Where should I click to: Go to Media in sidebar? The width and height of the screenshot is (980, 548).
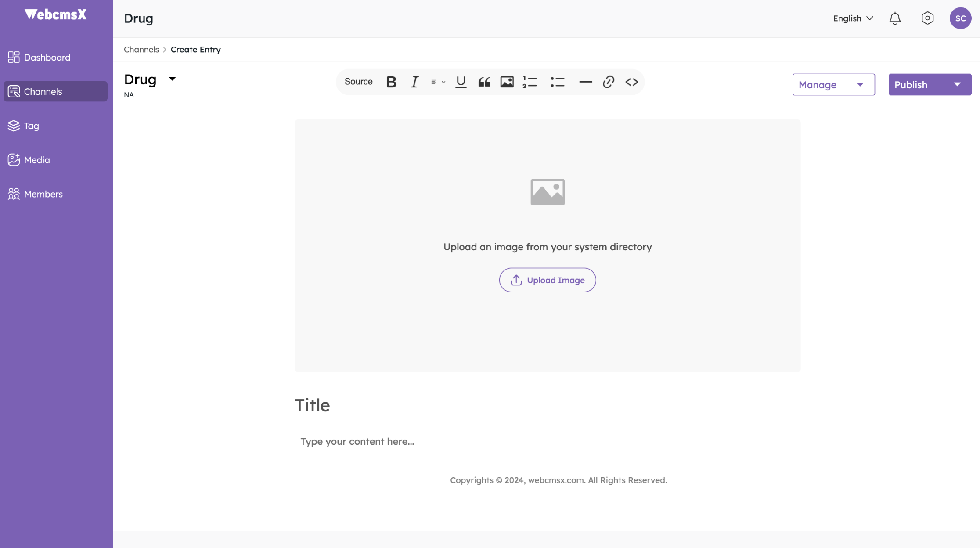[x=37, y=160]
